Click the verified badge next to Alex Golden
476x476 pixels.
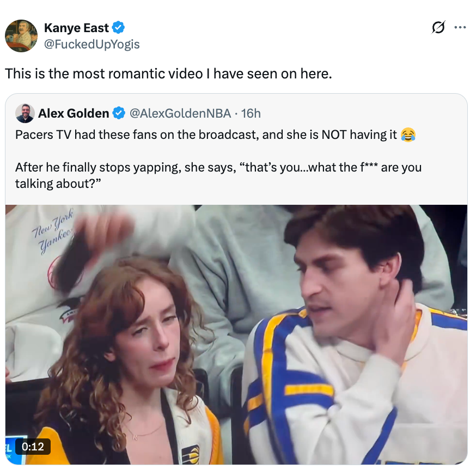[118, 113]
